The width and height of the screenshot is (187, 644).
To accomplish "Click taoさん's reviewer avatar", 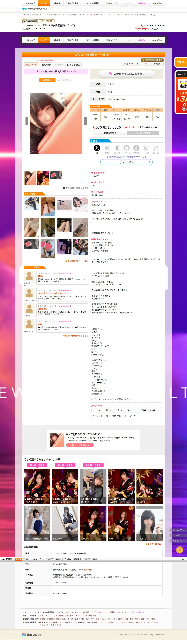I will click(29, 324).
